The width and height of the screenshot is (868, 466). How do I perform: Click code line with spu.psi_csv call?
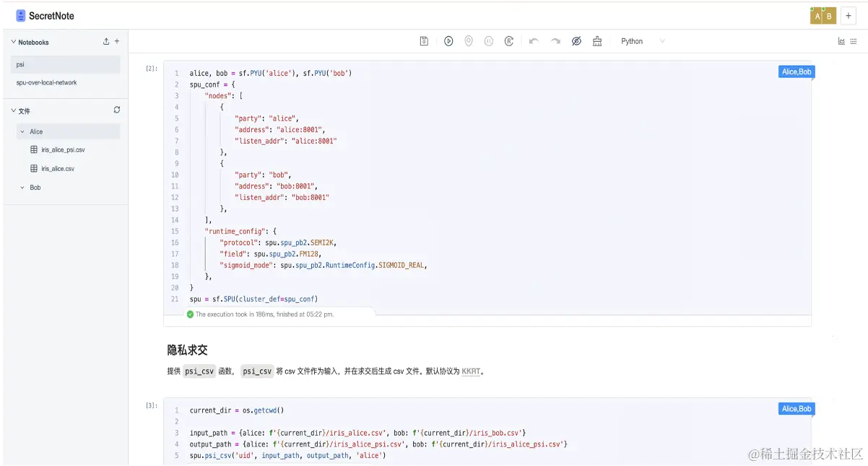(x=287, y=455)
